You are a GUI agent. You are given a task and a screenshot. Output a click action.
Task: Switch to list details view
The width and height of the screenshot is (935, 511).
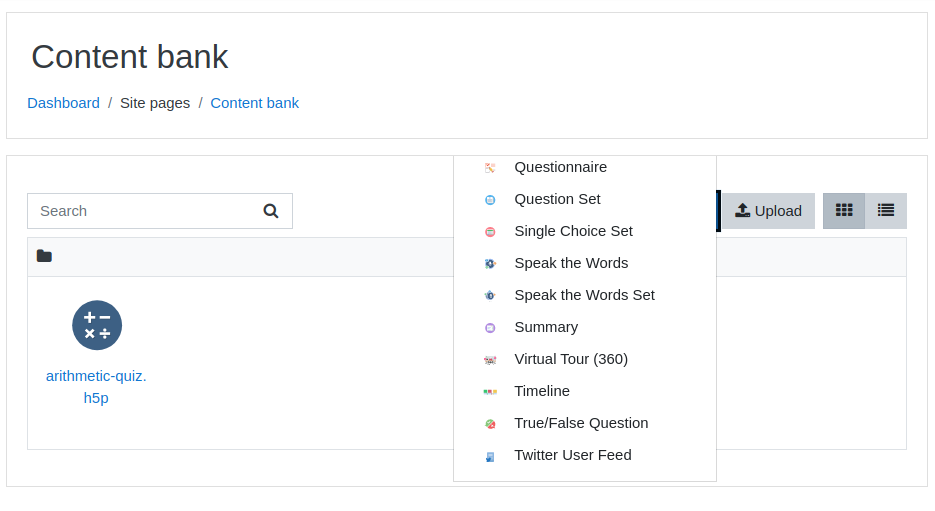[x=886, y=210]
